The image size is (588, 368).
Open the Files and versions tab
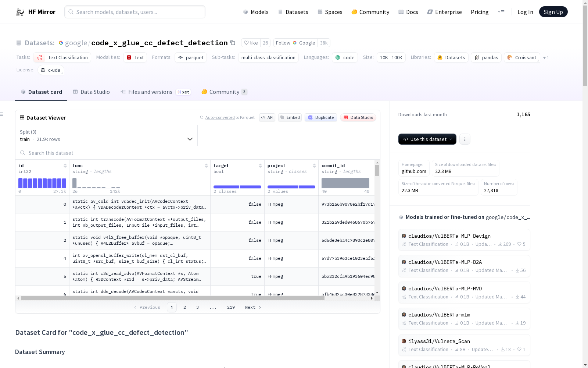tap(155, 92)
